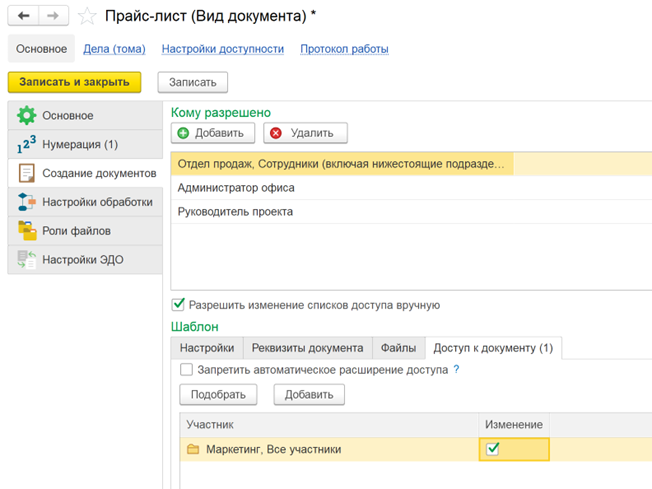
Task: Switch to the Файлы tab
Action: tap(398, 348)
